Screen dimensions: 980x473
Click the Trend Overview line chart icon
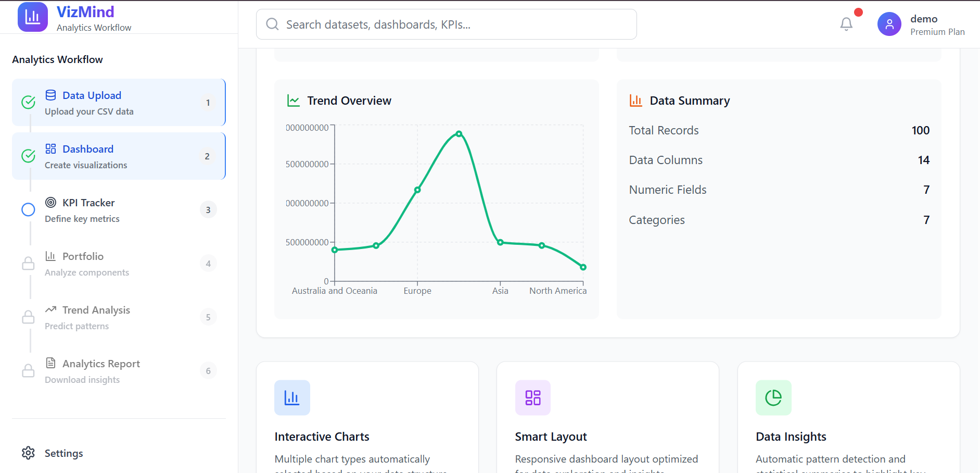[294, 101]
